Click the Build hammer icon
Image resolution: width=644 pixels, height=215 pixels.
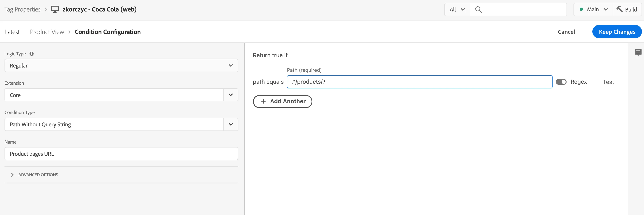pos(619,9)
